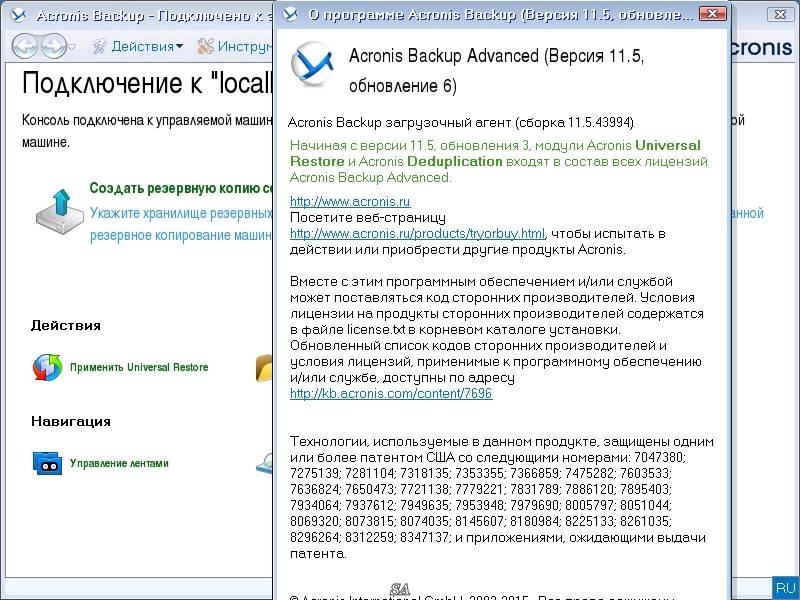Image resolution: width=800 pixels, height=600 pixels.
Task: Open the tryorbuy.html products link
Action: click(417, 234)
